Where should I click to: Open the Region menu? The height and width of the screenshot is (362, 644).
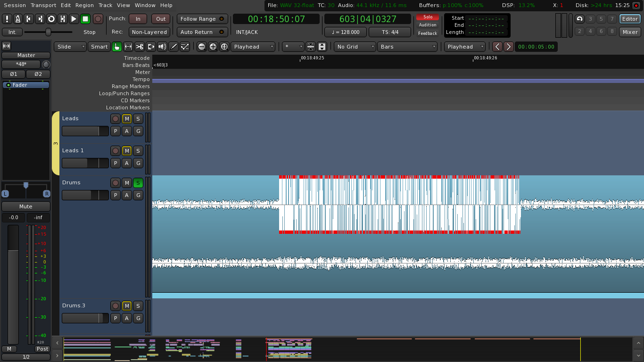point(84,5)
